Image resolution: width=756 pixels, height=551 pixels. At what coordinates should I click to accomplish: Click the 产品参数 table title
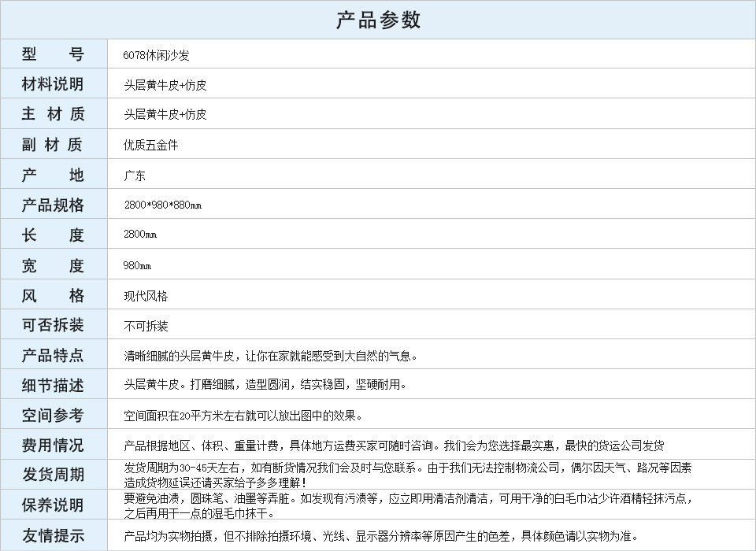[378, 20]
